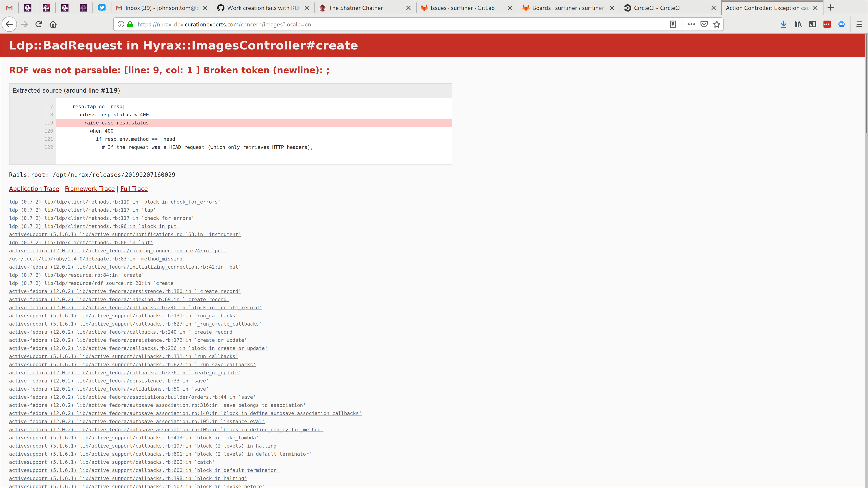Open trace line rdf_source.rb:20 in create
The image size is (868, 488).
[93, 283]
